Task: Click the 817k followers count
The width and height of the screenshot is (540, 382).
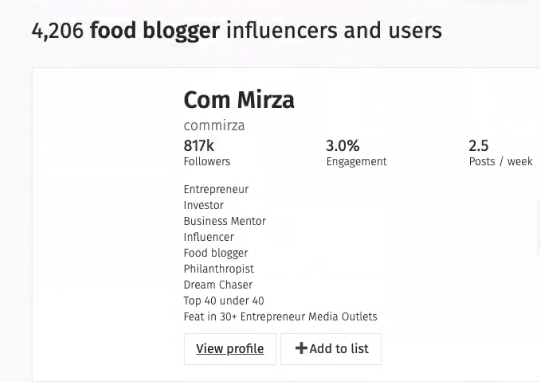Action: point(199,146)
